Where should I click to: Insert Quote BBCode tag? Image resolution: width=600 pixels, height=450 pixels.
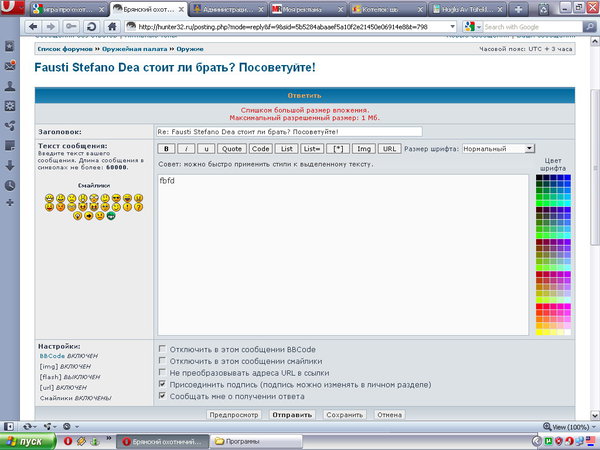pos(232,148)
